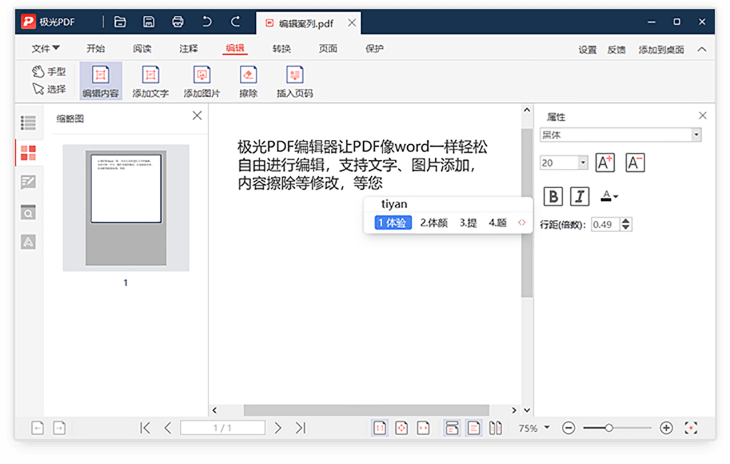Choose the 添加文字 add text tool
Image resolution: width=730 pixels, height=464 pixels.
coord(150,81)
